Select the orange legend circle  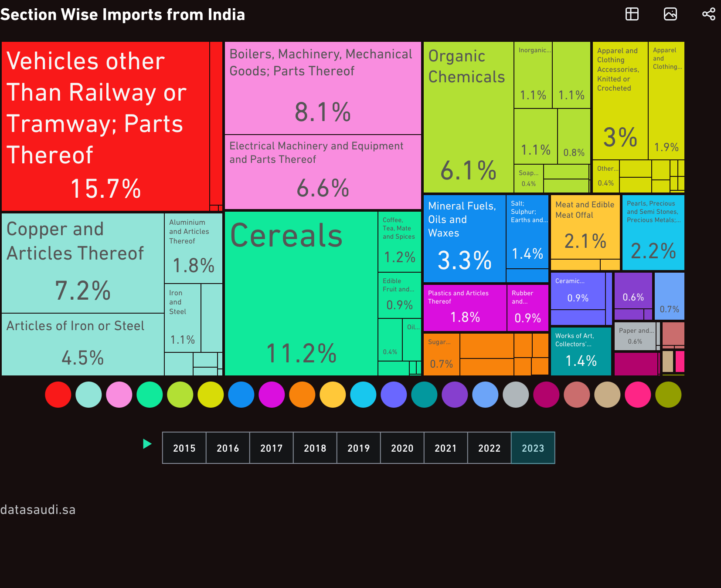pos(302,395)
